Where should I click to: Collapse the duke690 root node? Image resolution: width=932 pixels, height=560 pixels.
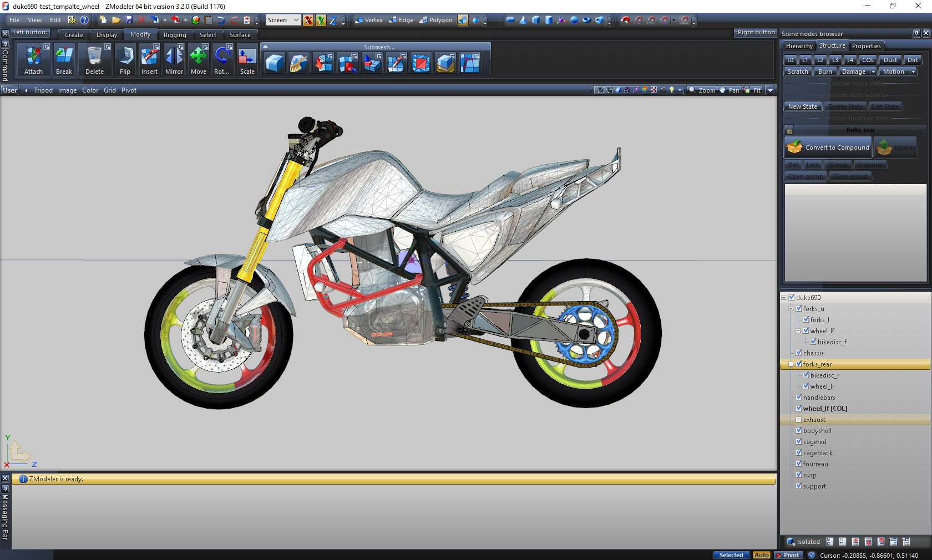click(784, 298)
